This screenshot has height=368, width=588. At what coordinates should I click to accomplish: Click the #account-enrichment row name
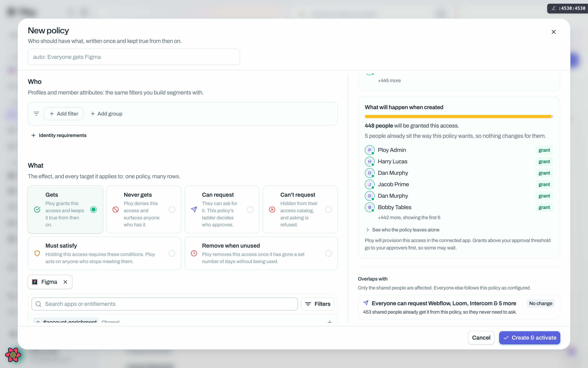(x=70, y=321)
